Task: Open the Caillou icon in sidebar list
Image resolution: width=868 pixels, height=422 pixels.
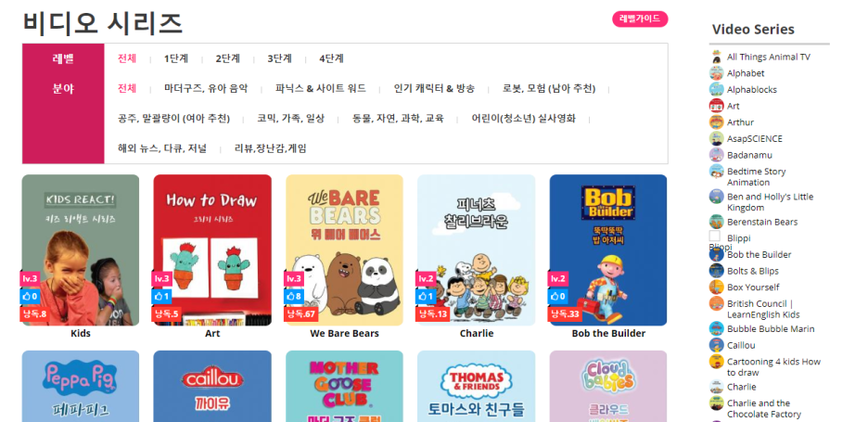Action: point(716,345)
